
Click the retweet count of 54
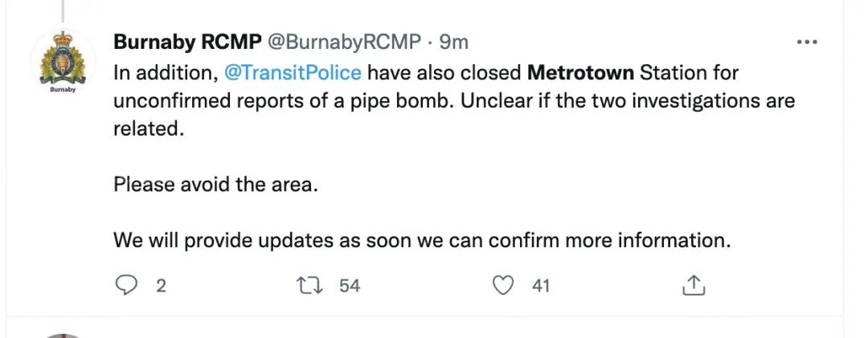click(350, 285)
